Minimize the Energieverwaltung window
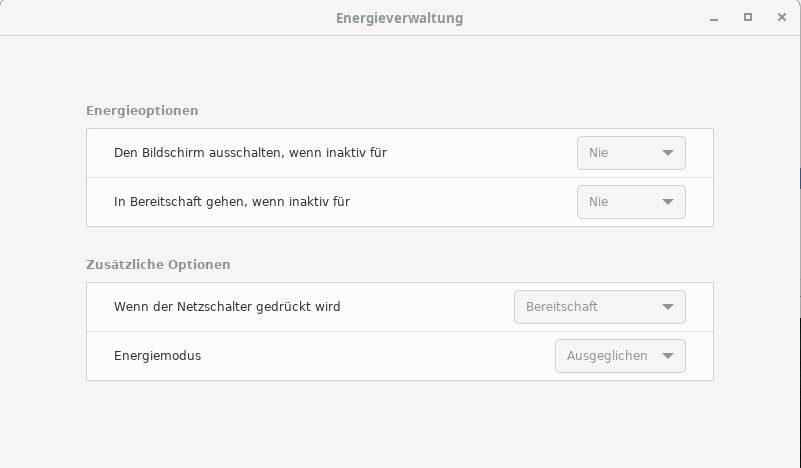Image resolution: width=801 pixels, height=468 pixels. pos(714,18)
